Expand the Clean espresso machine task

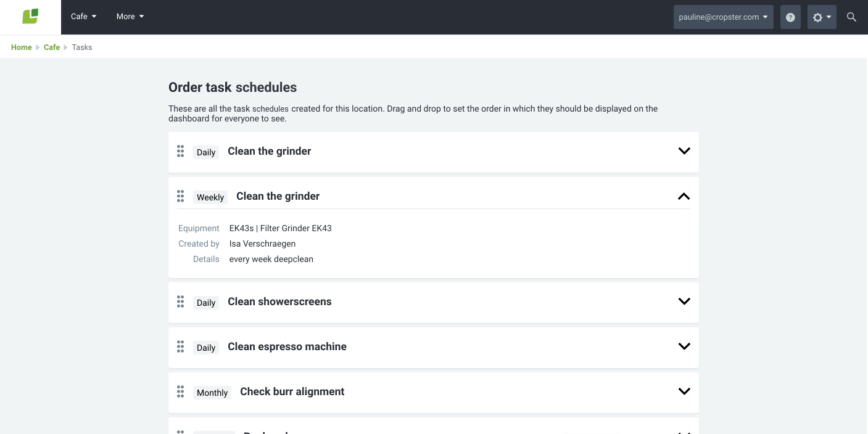(684, 346)
